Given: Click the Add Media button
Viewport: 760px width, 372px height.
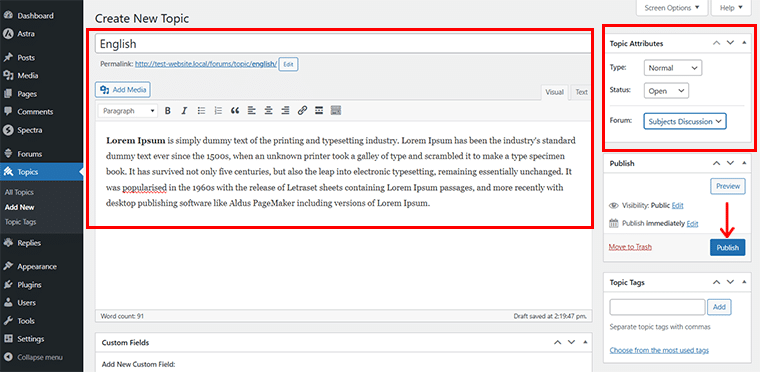Looking at the screenshot, I should [124, 90].
